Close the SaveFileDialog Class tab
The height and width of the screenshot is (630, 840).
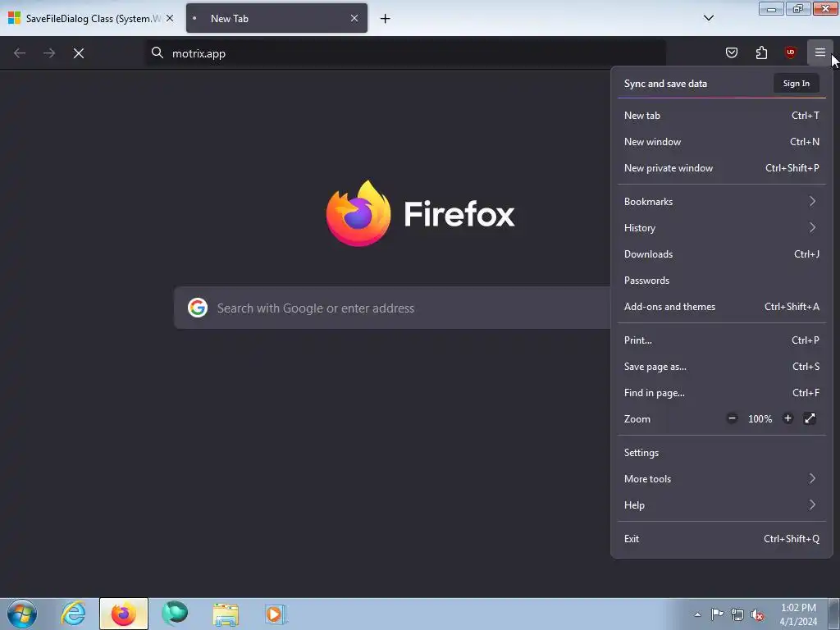pos(170,18)
